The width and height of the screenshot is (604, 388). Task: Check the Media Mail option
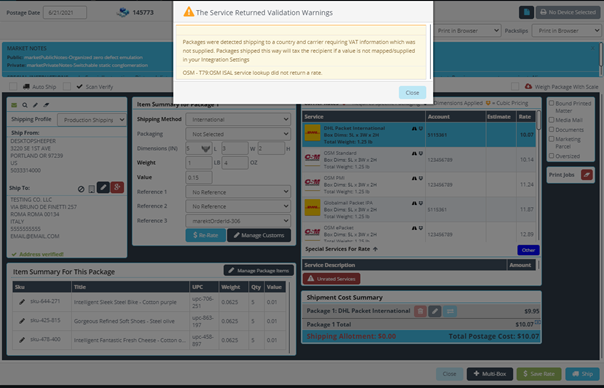click(552, 120)
